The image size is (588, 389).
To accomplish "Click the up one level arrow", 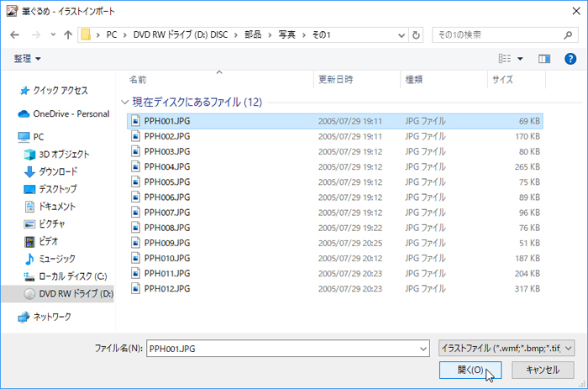I will click(x=67, y=35).
